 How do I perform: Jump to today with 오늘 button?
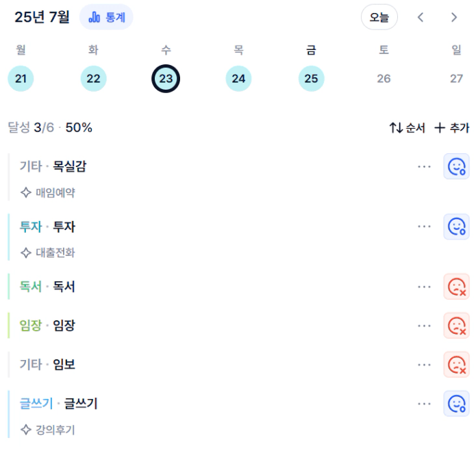coord(379,17)
